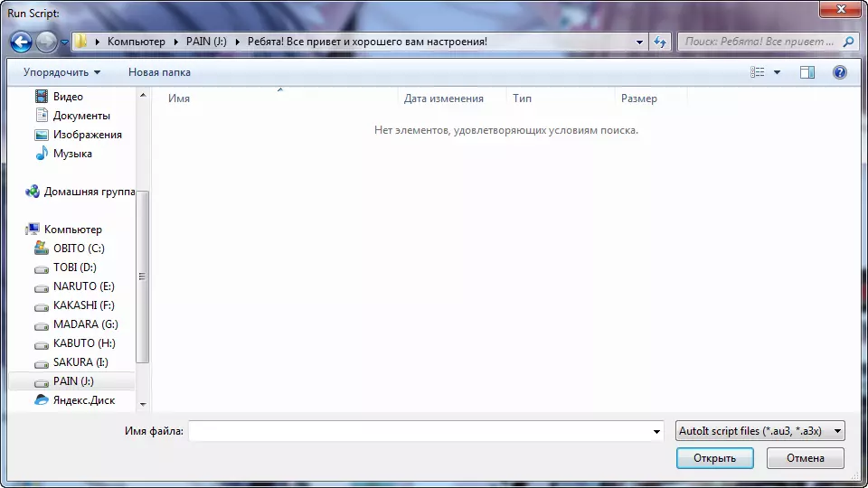Screen dimensions: 868x488
Task: Select PAIN (J:) in the address breadcrumb
Action: 206,42
